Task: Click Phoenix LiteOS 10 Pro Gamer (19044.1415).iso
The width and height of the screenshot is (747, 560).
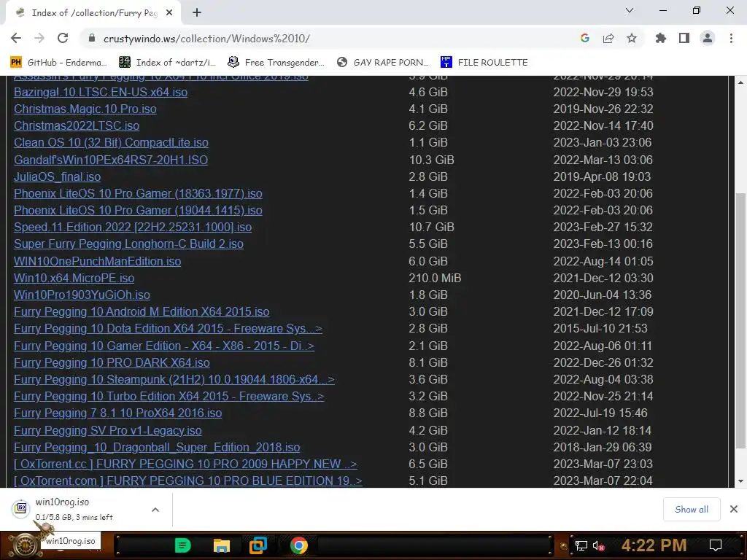Action: click(138, 210)
